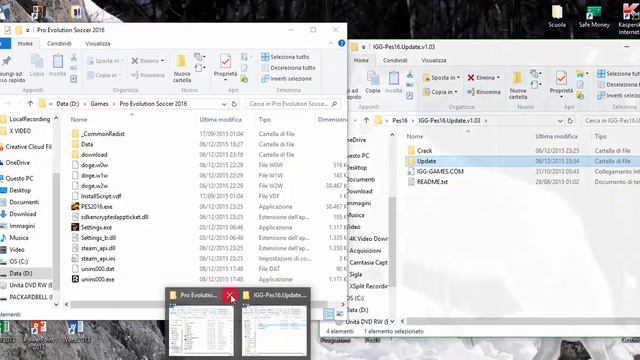Open address history dropdown in Pro Evolution window

[224, 104]
